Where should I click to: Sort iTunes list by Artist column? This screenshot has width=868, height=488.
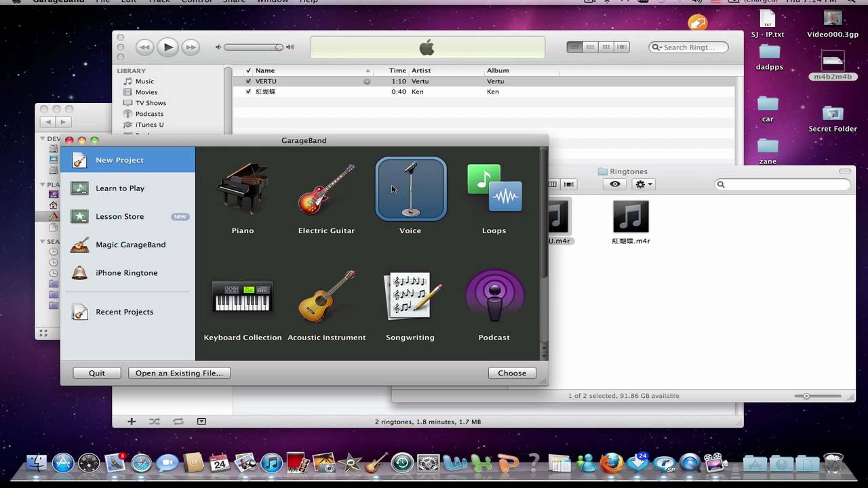pyautogui.click(x=446, y=70)
